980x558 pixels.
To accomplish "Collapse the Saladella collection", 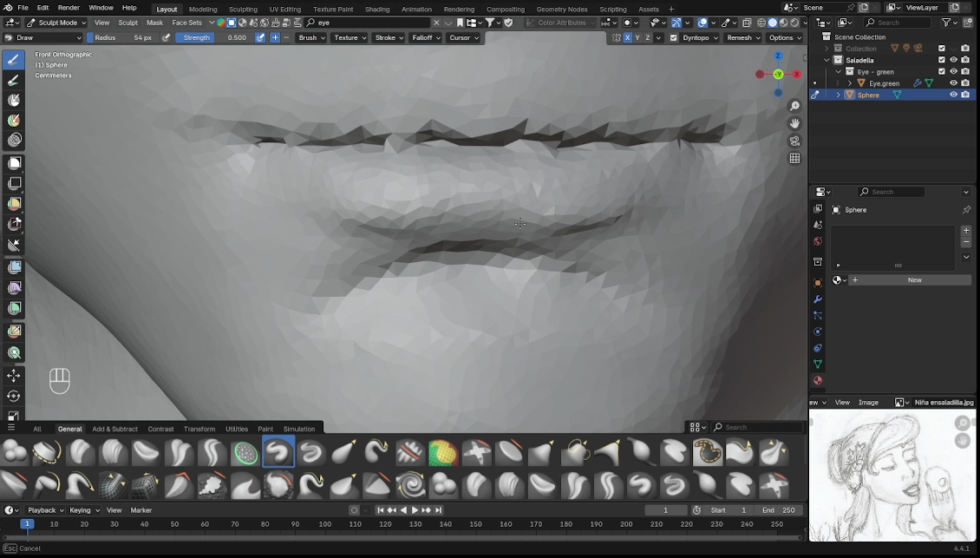I will click(826, 60).
